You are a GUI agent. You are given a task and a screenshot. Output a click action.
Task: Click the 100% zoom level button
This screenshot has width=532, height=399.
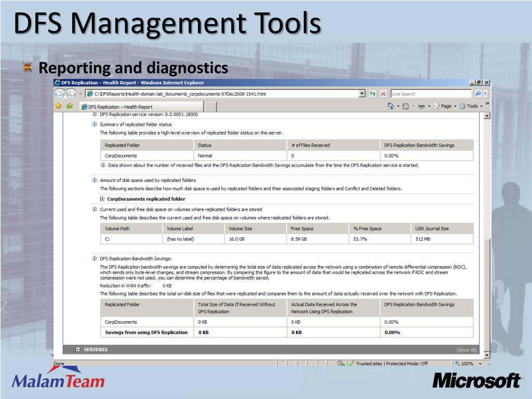[464, 363]
